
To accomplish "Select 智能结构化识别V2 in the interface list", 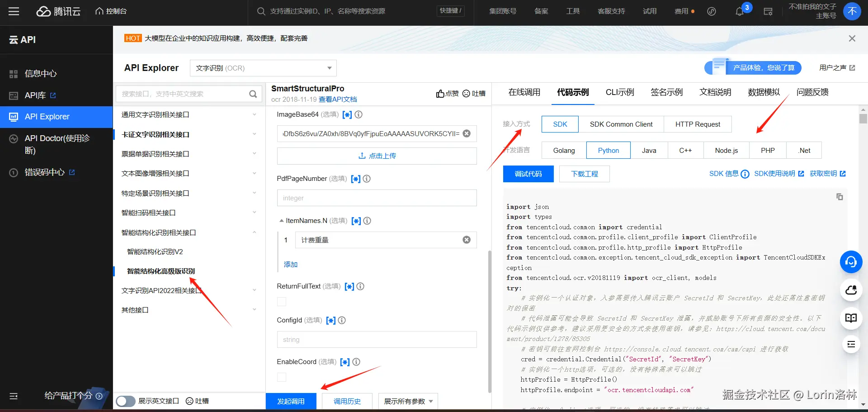I will (x=155, y=252).
